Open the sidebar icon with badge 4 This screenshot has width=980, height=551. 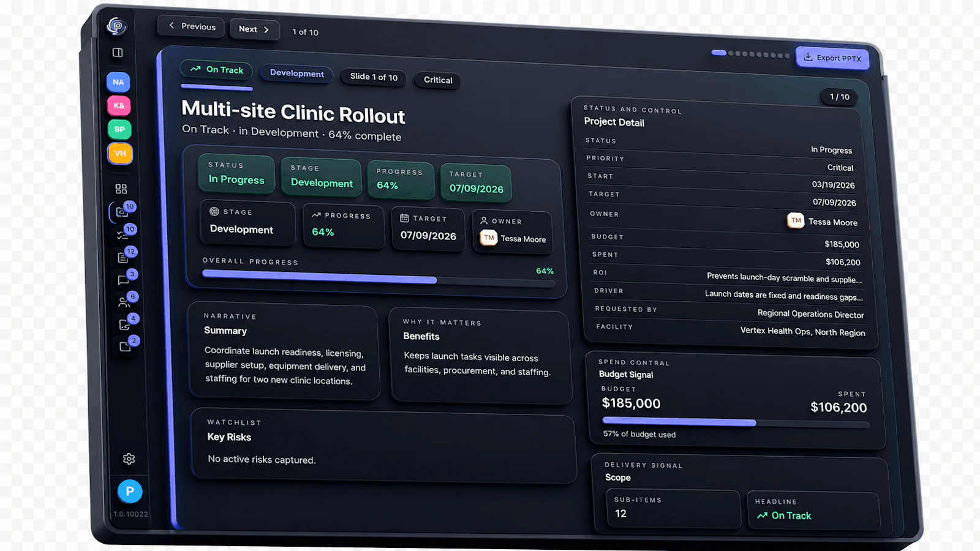click(124, 324)
